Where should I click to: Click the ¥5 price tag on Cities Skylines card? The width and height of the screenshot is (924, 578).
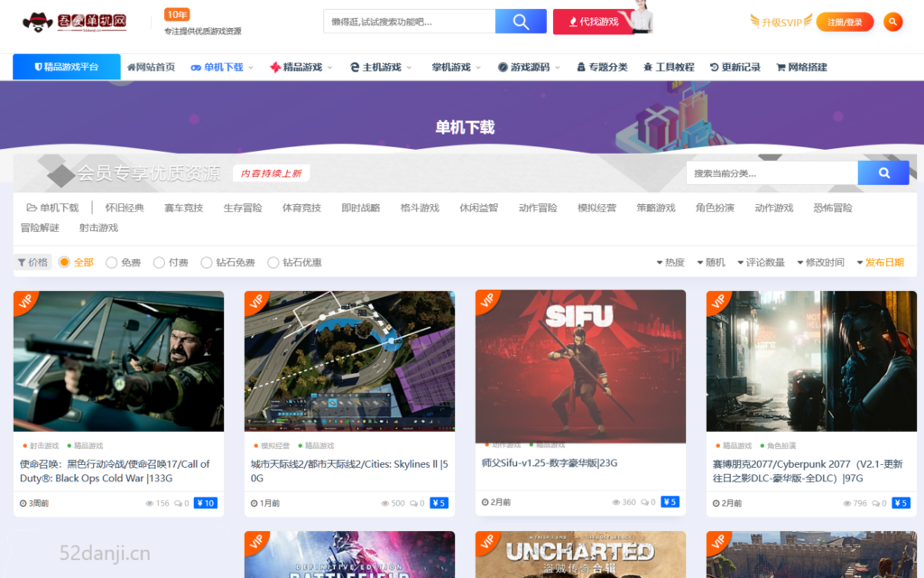tap(439, 503)
